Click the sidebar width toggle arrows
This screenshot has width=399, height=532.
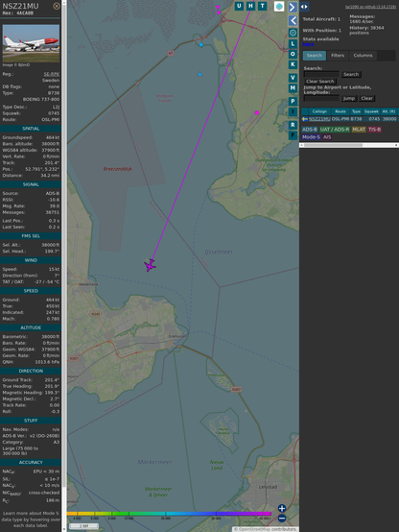point(304,7)
